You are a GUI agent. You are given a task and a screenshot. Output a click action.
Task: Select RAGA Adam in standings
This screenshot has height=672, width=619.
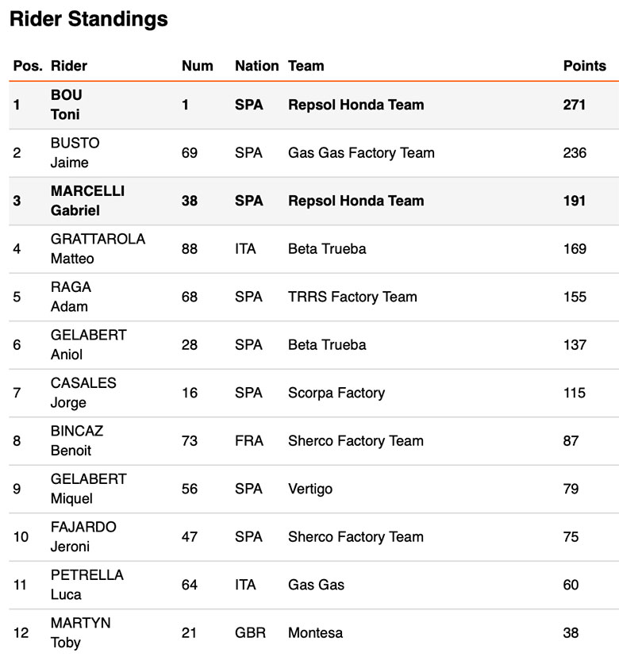(x=71, y=297)
